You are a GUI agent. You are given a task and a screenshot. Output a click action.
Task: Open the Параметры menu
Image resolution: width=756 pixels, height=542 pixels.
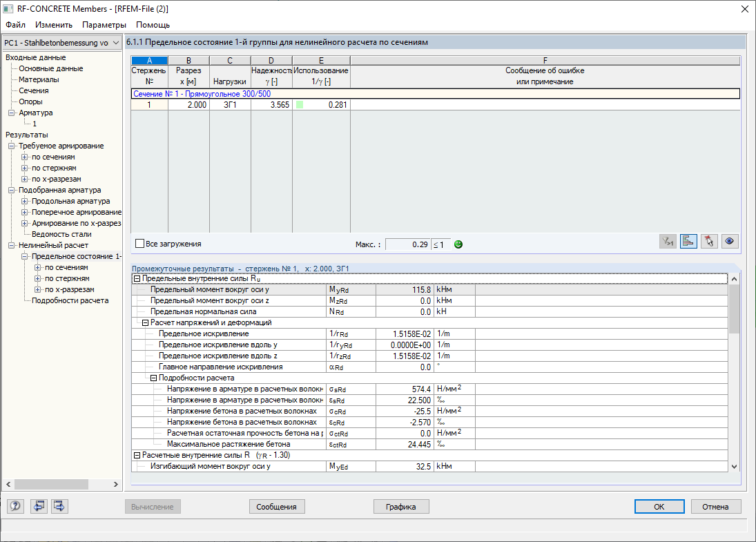104,25
